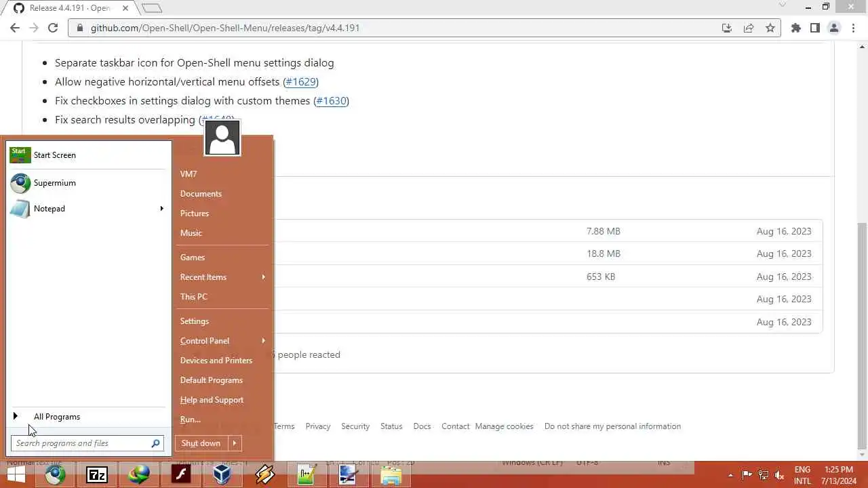Show hidden tray icons arrow

coord(730,475)
